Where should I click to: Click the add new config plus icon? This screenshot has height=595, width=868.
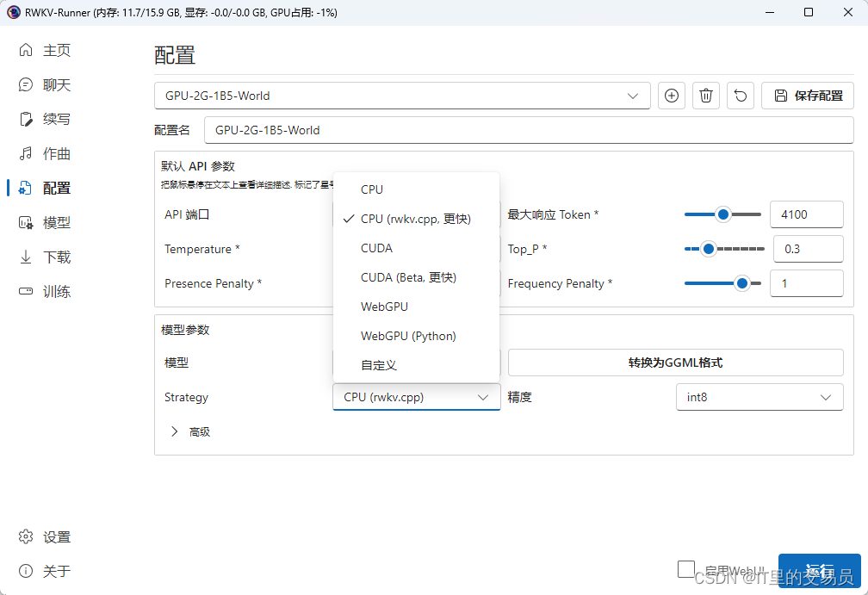672,96
